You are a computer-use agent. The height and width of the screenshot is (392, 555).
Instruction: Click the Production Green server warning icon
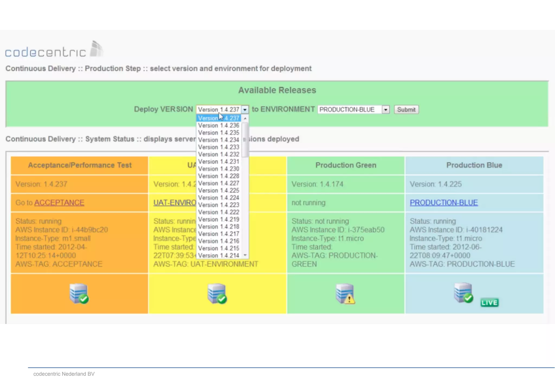pyautogui.click(x=346, y=294)
